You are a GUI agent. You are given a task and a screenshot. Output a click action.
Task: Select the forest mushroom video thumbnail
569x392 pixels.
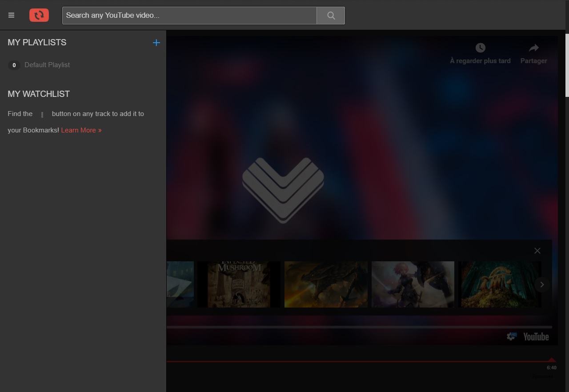[x=500, y=284]
